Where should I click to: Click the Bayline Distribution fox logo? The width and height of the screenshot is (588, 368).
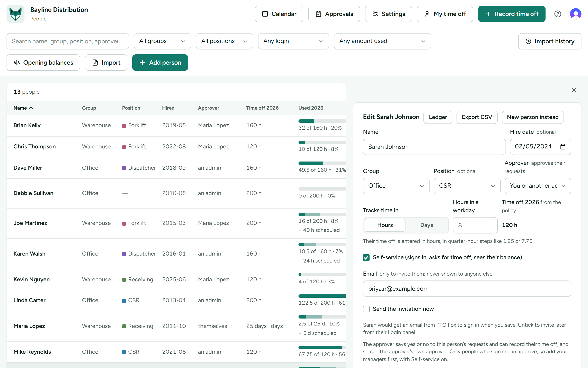(x=16, y=14)
